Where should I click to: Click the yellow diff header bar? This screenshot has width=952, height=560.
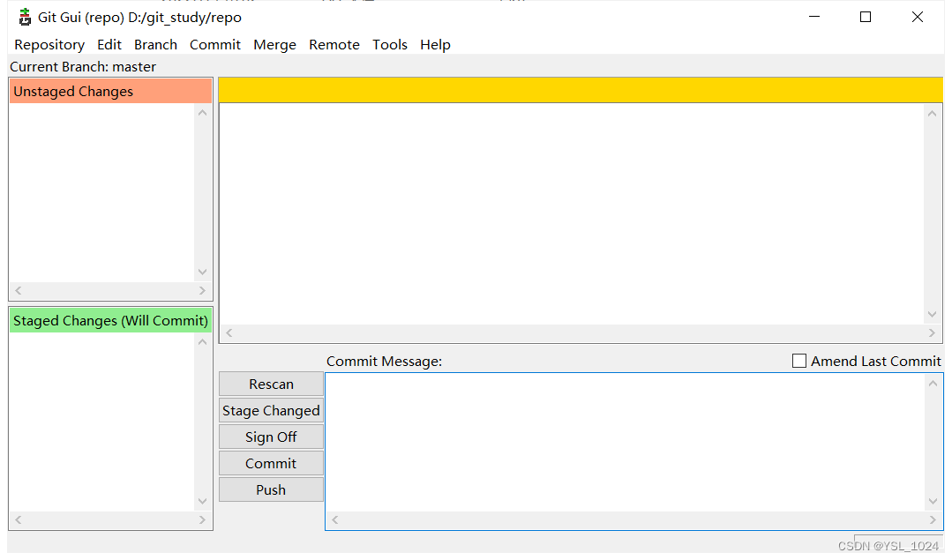click(581, 90)
